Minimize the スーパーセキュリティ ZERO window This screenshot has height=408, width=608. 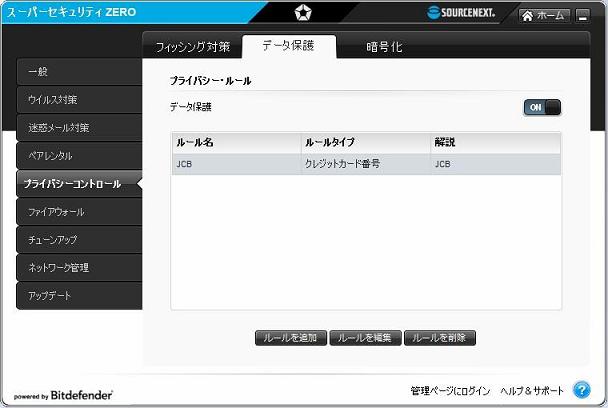pos(582,16)
